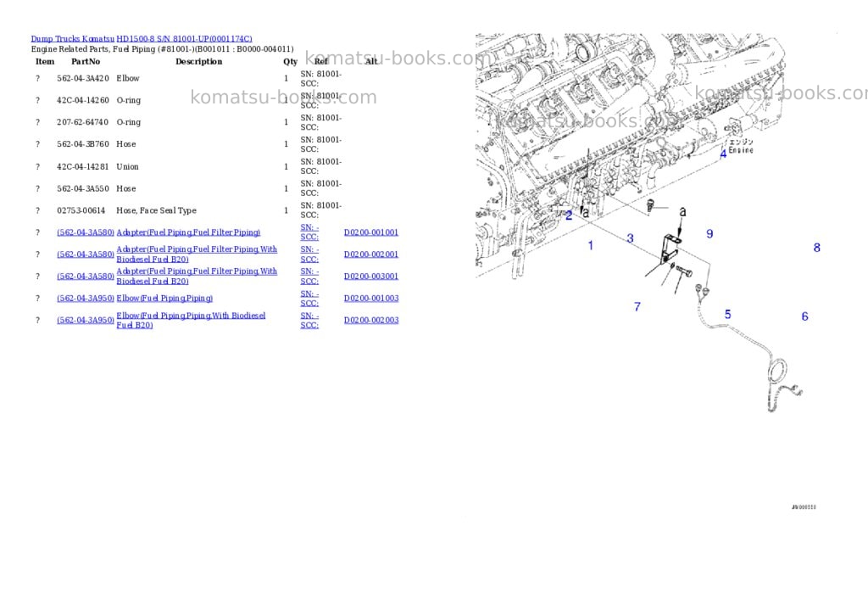Click part (562-04-3A580) in the D0200-002001 row
This screenshot has height=615, width=868.
pyautogui.click(x=86, y=254)
